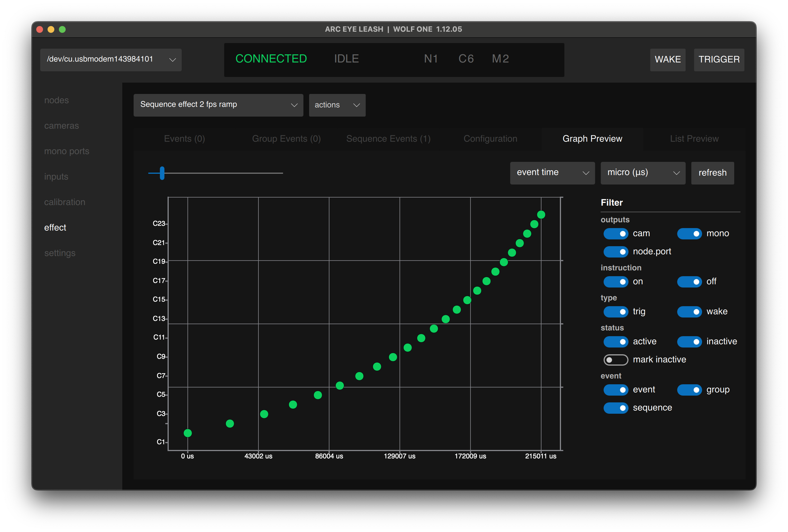Change the micro (µs) unit dropdown
788x532 pixels.
(643, 173)
